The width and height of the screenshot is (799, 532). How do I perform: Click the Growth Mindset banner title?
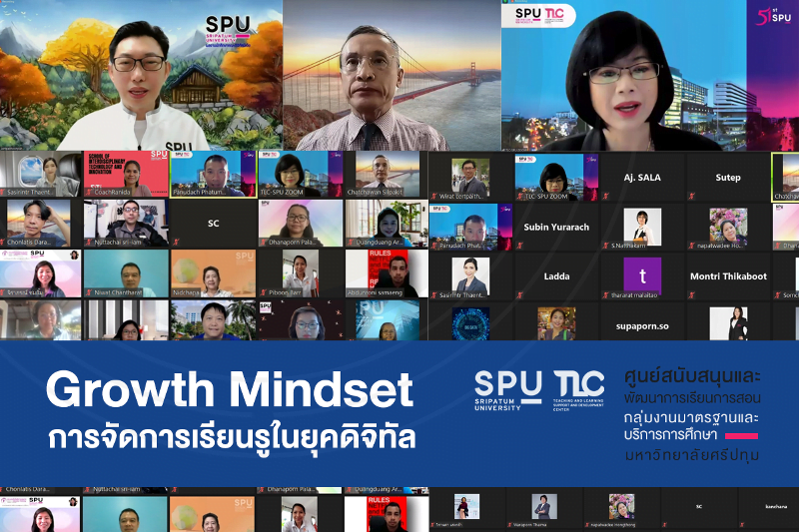231,389
